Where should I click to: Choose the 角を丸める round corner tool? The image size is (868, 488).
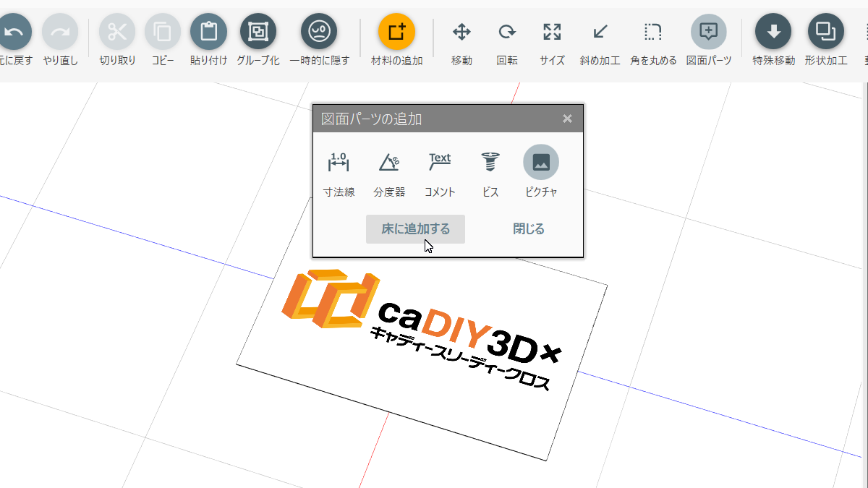[x=653, y=32]
